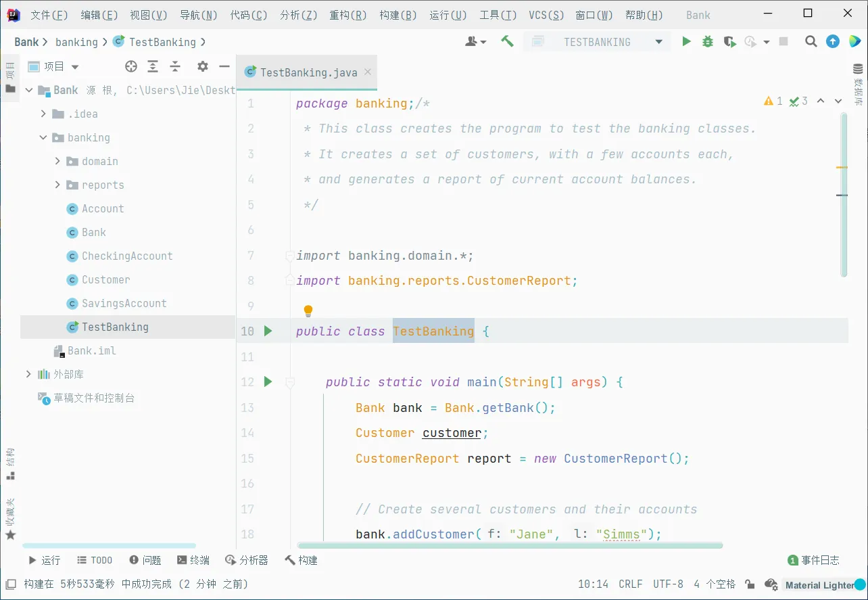
Task: Click the blue update arrow icon
Action: 834,42
